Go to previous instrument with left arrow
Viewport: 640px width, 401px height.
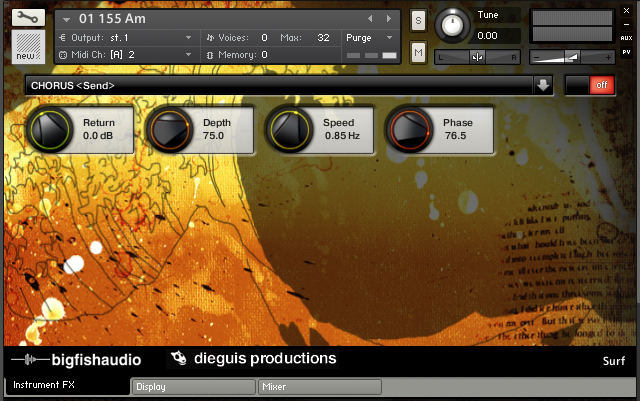[x=370, y=18]
